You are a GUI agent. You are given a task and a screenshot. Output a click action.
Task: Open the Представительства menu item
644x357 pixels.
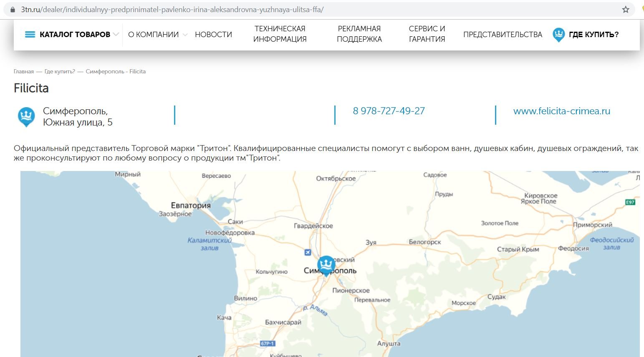tap(503, 35)
